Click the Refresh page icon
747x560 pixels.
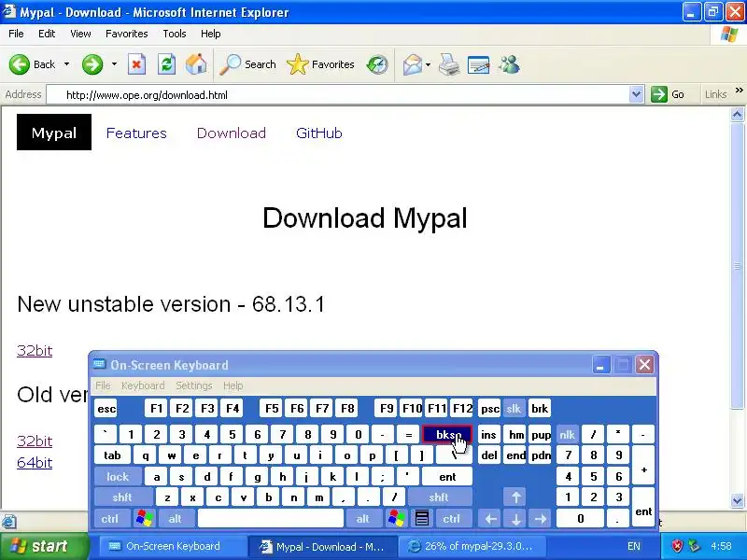[166, 64]
